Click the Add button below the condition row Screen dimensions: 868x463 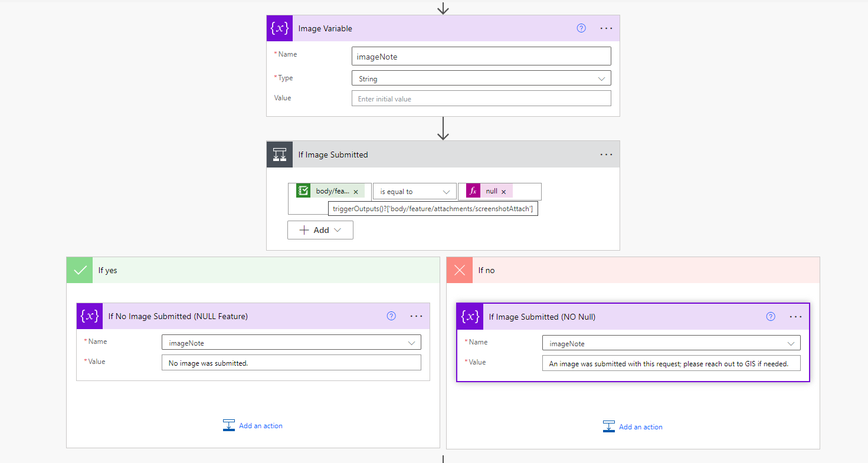(x=320, y=229)
